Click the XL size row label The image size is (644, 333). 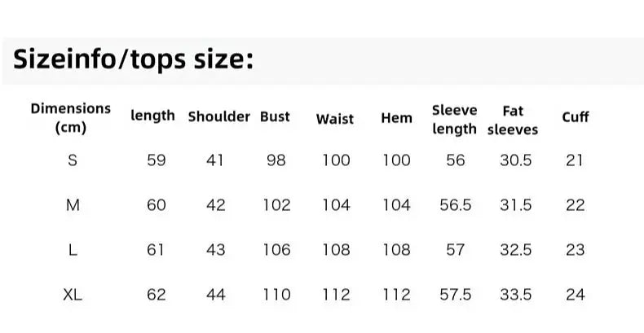tap(73, 295)
